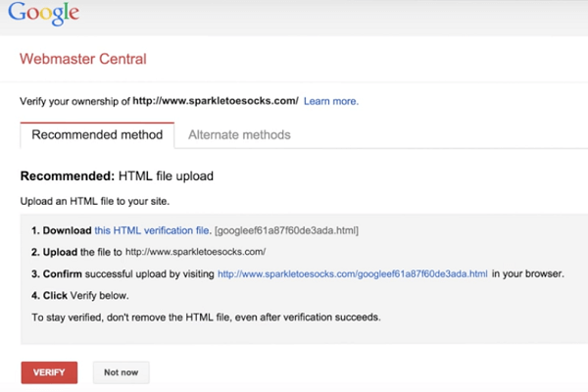Click the upload destination URL in step 2
This screenshot has height=392, width=588.
coord(195,252)
